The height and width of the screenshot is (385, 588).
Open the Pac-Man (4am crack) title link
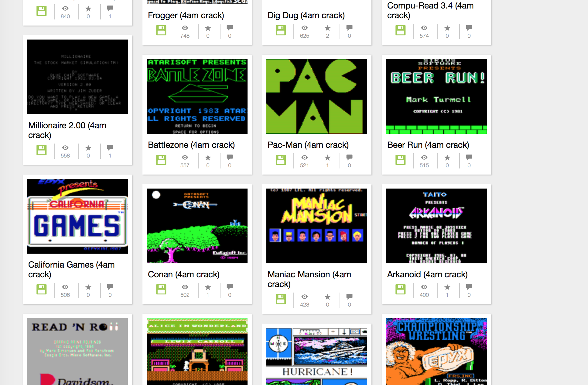pyautogui.click(x=308, y=145)
